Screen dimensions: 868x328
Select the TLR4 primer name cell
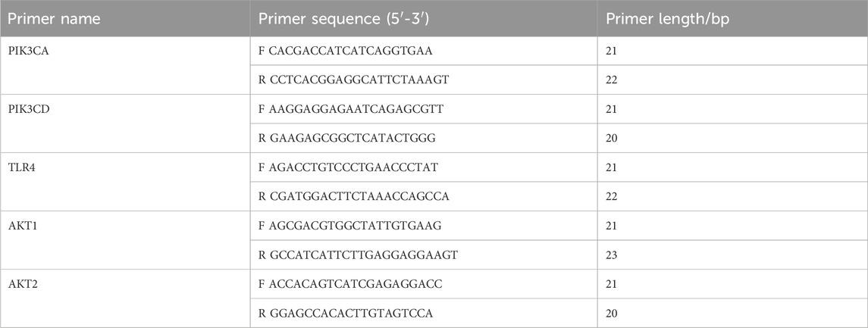125,182
